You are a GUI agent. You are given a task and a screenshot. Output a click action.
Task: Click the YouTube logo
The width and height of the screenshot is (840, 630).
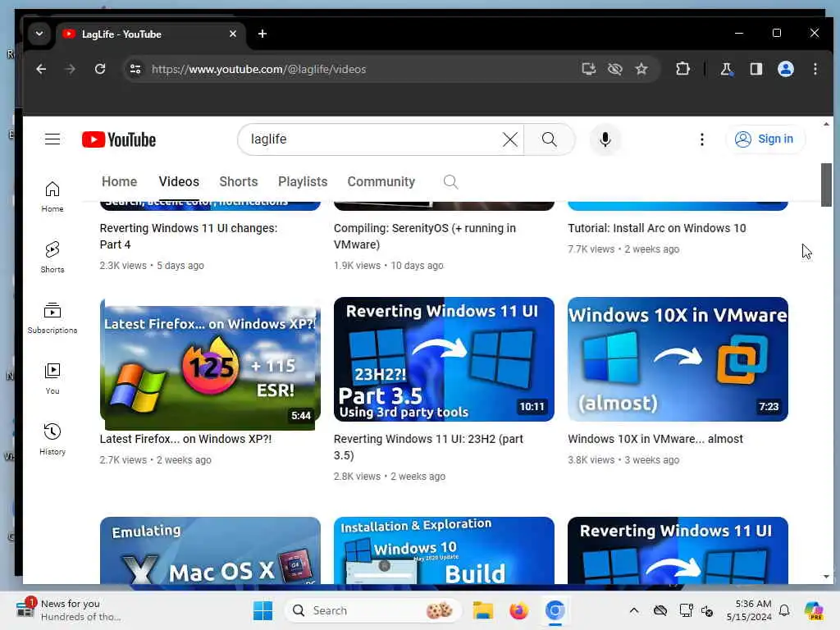coord(119,139)
